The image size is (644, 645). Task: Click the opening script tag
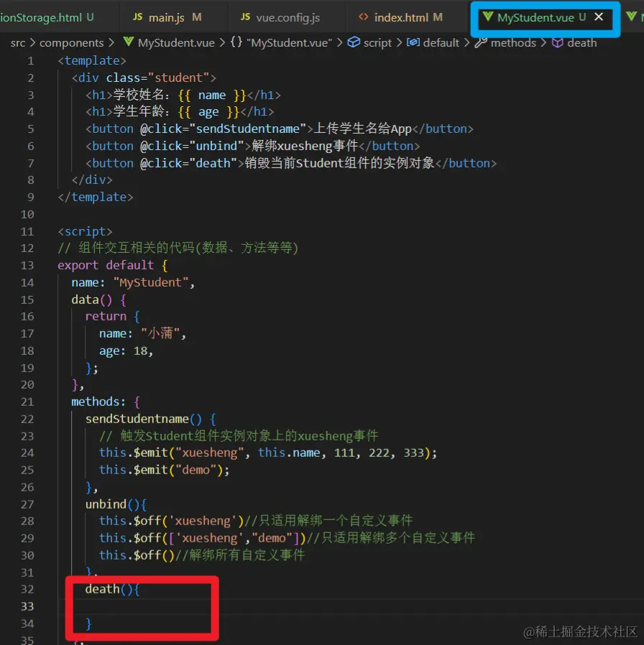point(86,231)
